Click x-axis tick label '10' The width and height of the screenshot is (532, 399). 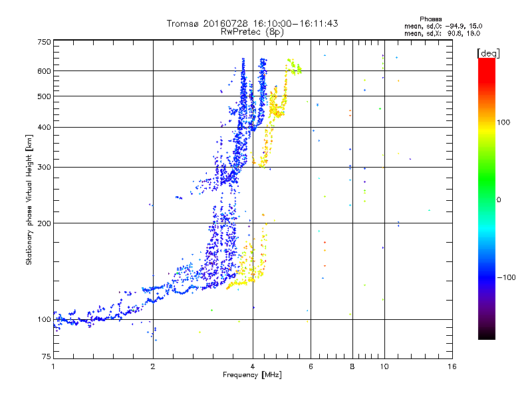384,366
